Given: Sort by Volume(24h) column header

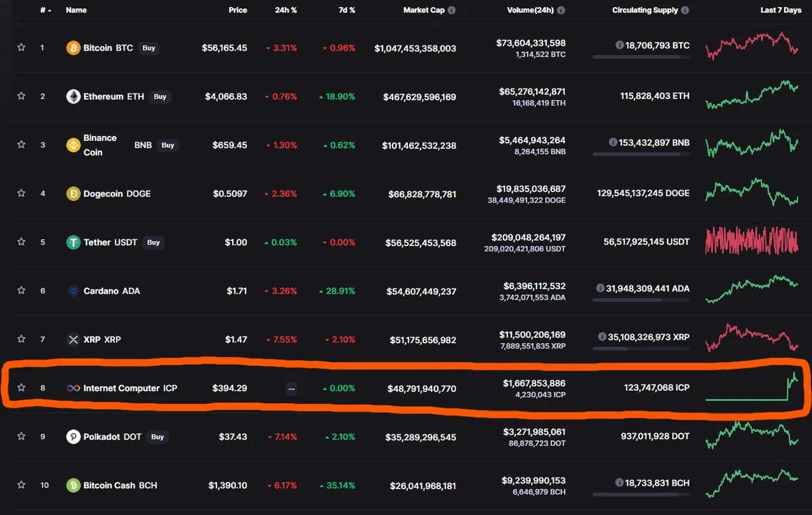Looking at the screenshot, I should [x=530, y=10].
